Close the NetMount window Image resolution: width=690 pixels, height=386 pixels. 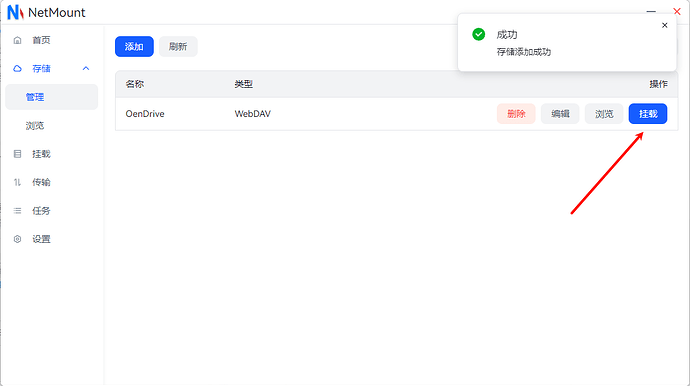[x=677, y=11]
